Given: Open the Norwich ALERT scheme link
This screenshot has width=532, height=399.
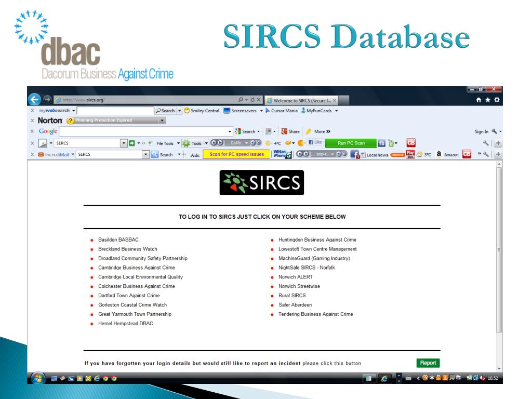Looking at the screenshot, I should click(296, 277).
